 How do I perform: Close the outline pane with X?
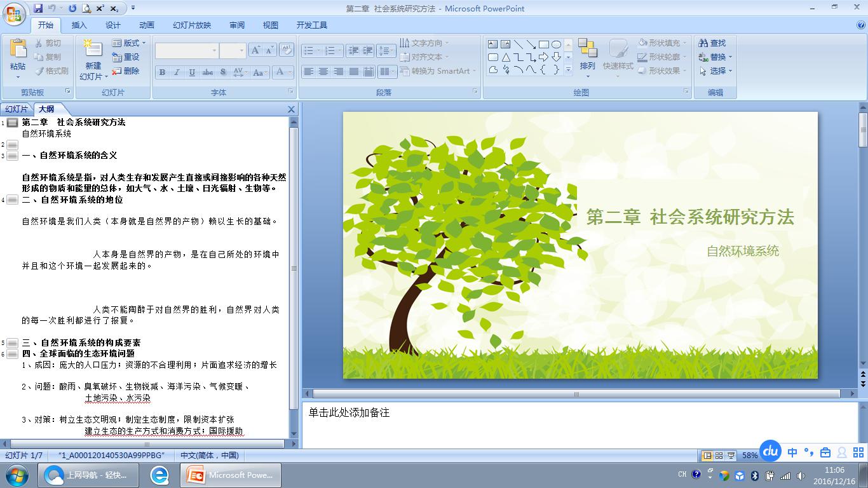click(292, 109)
